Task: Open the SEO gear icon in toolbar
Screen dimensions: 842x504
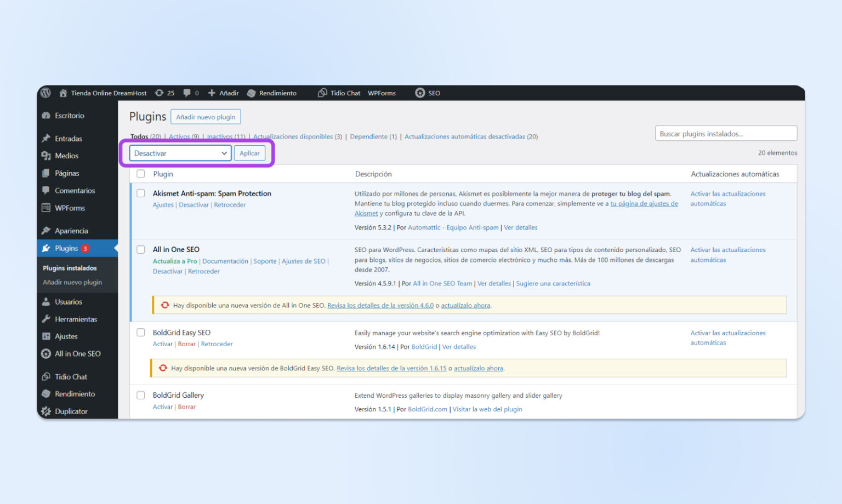Action: (419, 93)
